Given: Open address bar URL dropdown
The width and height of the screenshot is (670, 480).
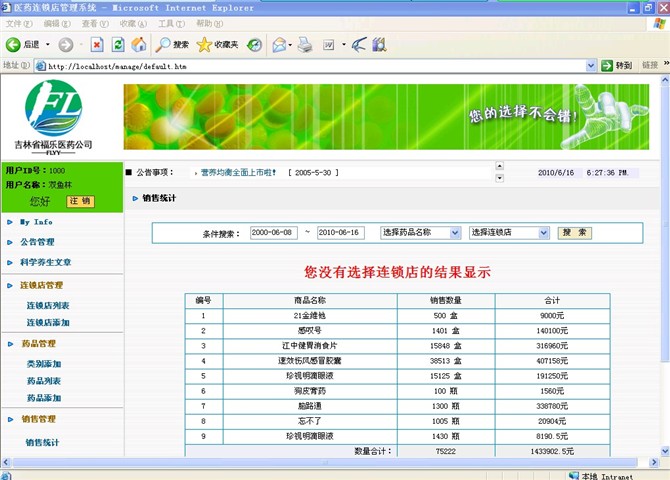Looking at the screenshot, I should click(x=591, y=66).
